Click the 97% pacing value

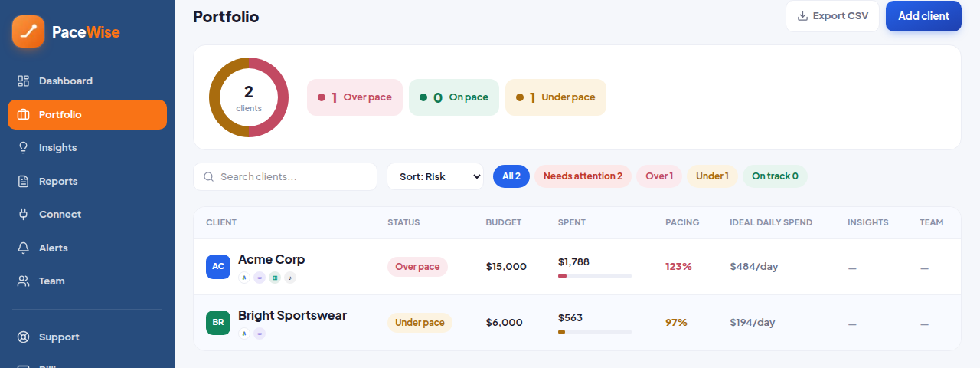tap(676, 323)
